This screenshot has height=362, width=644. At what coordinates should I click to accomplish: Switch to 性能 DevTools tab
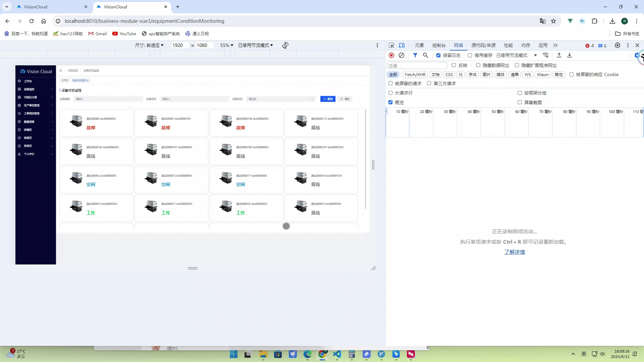coord(508,45)
